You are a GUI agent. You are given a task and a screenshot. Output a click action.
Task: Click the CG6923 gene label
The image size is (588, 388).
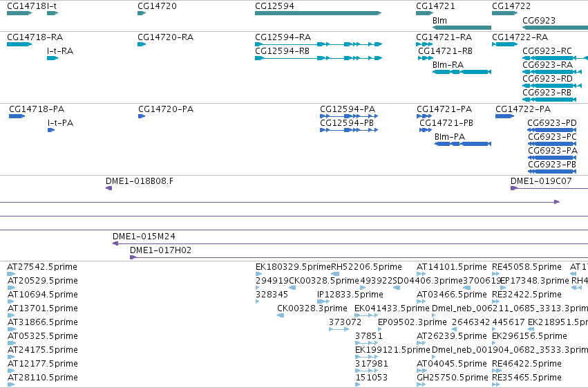pos(539,21)
